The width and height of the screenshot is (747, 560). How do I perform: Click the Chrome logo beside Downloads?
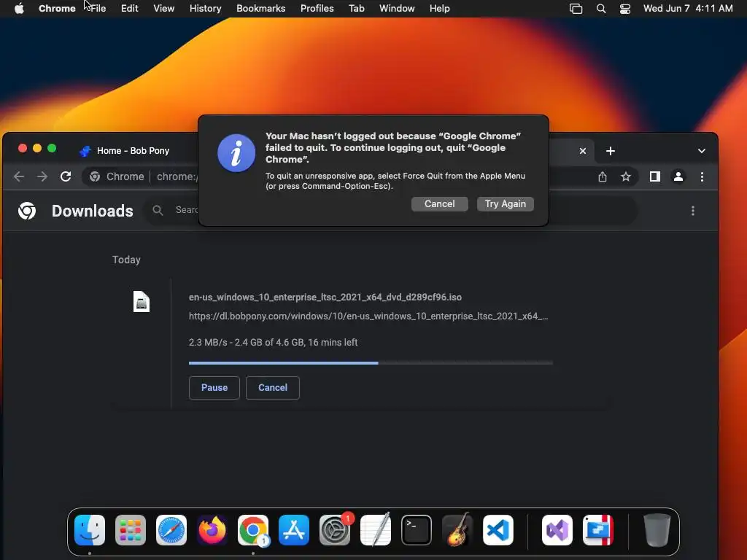pos(27,211)
